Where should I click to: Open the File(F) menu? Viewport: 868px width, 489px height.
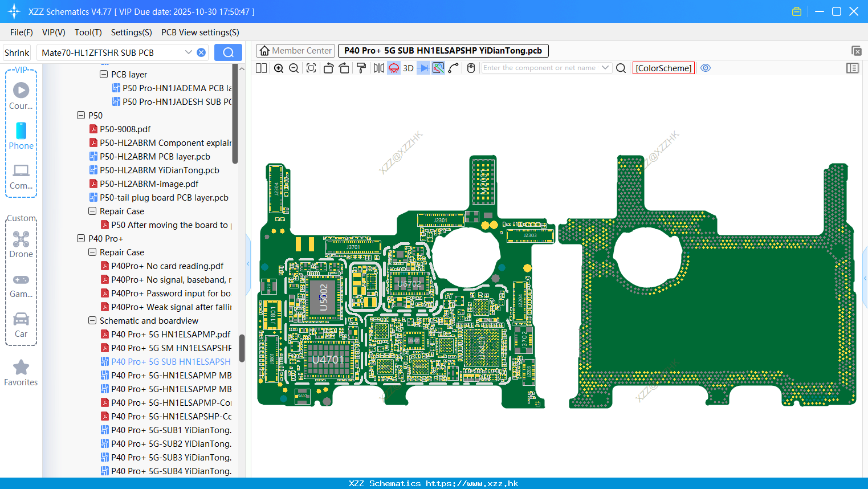(22, 32)
